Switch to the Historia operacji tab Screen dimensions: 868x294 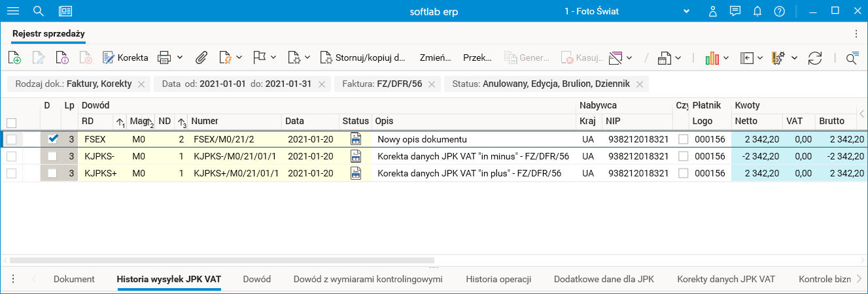coord(498,279)
